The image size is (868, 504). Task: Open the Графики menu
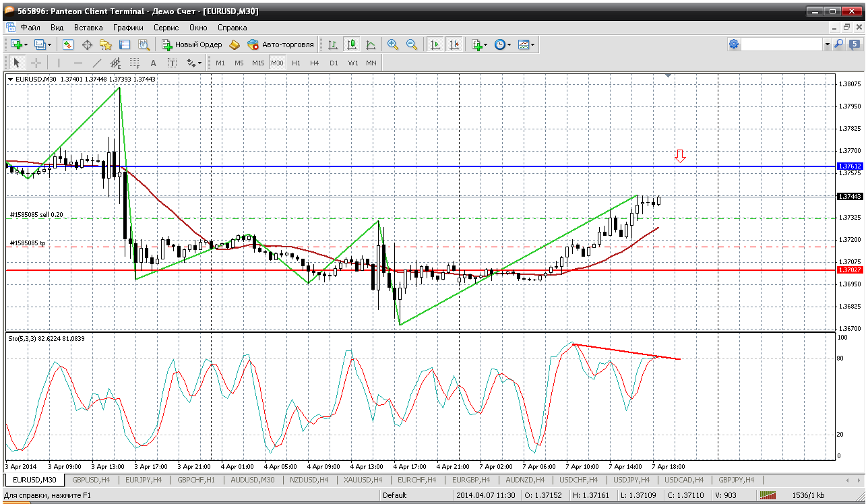pyautogui.click(x=128, y=28)
